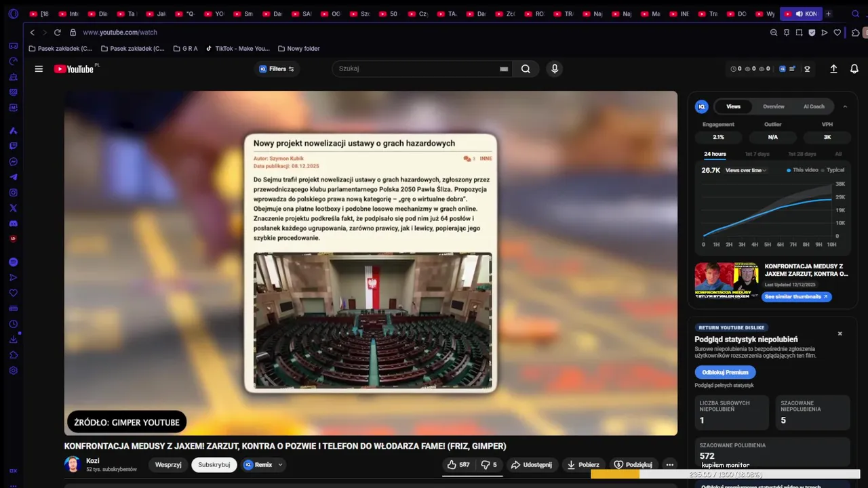
Task: Open the browser extensions cube icon
Action: coord(856,33)
